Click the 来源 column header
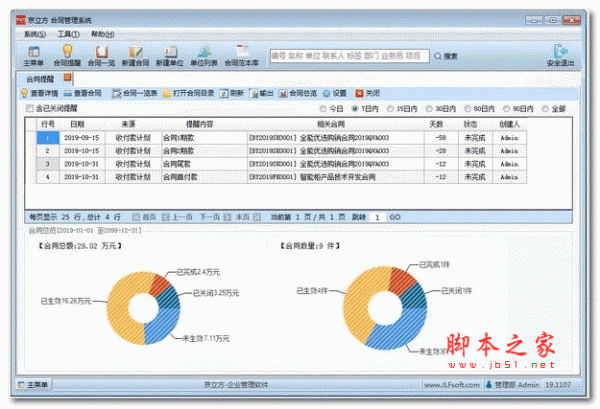The image size is (600, 409). point(129,124)
